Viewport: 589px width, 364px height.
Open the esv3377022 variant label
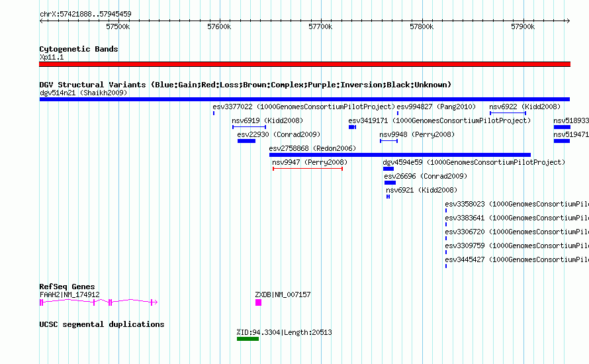point(304,107)
